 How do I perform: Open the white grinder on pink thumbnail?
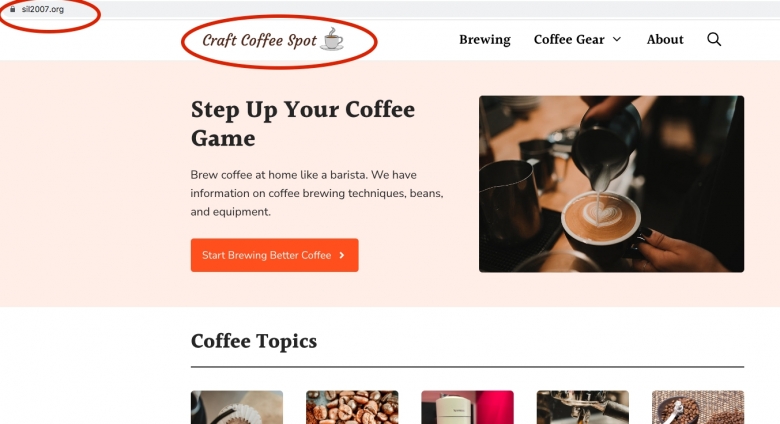tap(468, 407)
